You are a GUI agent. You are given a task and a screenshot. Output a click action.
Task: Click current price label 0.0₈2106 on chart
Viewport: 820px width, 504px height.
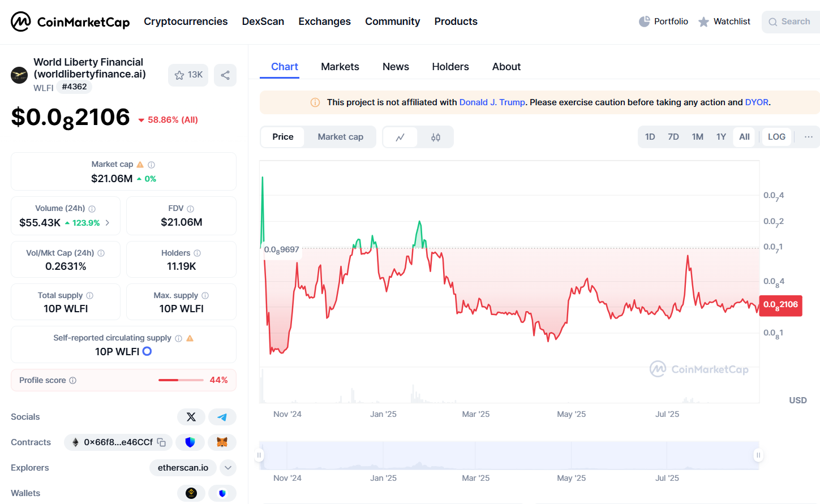point(780,305)
